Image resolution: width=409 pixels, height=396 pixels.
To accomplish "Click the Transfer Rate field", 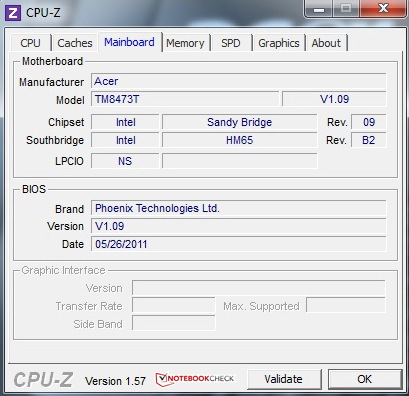I will tap(174, 306).
